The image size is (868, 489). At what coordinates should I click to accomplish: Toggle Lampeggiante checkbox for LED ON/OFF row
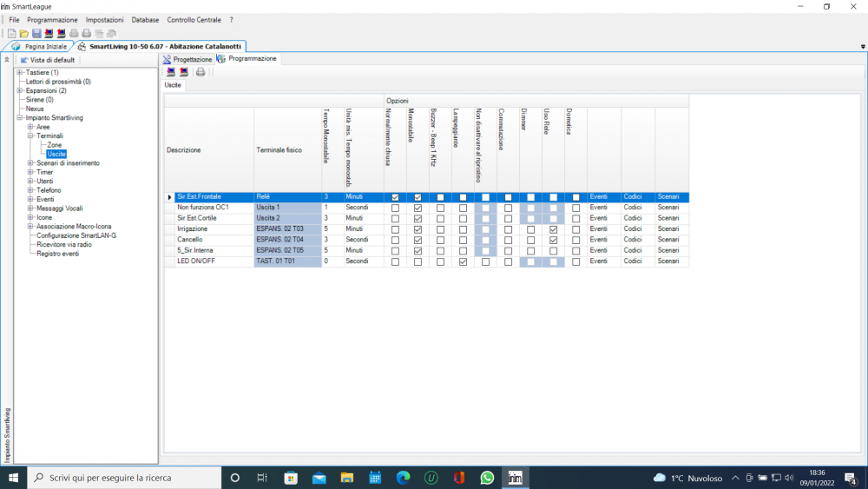click(x=464, y=261)
